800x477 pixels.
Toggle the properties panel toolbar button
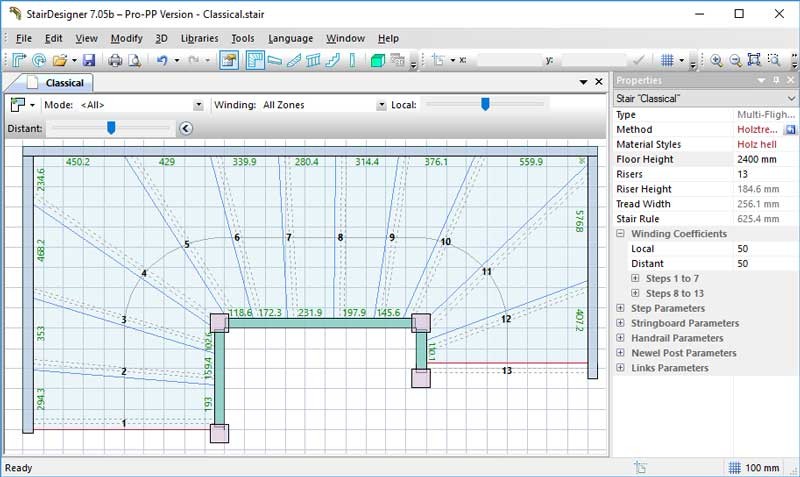(229, 60)
